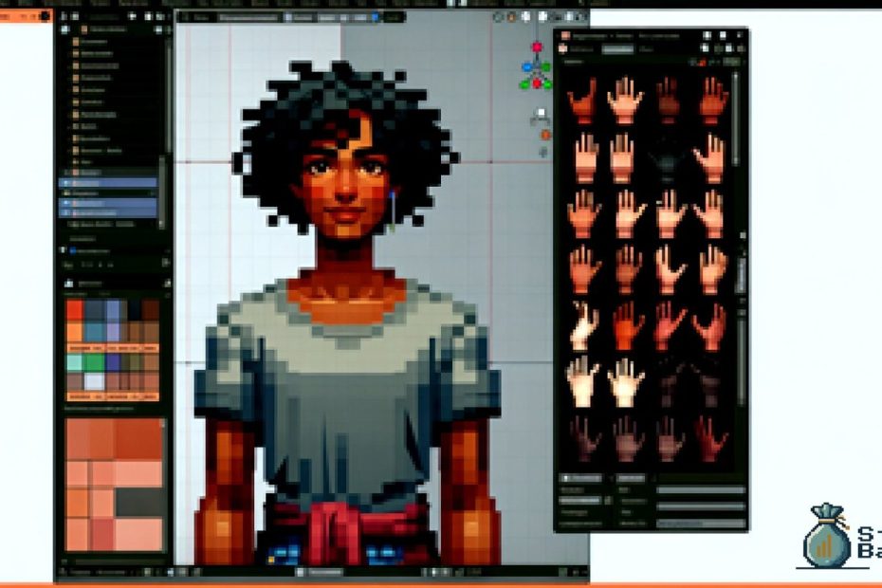Image resolution: width=882 pixels, height=588 pixels.
Task: Switch to the second tab in hand asset panel
Action: tap(618, 49)
